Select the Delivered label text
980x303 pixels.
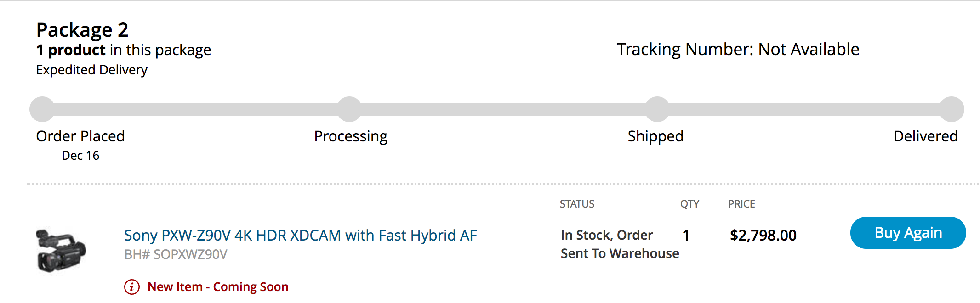point(925,136)
